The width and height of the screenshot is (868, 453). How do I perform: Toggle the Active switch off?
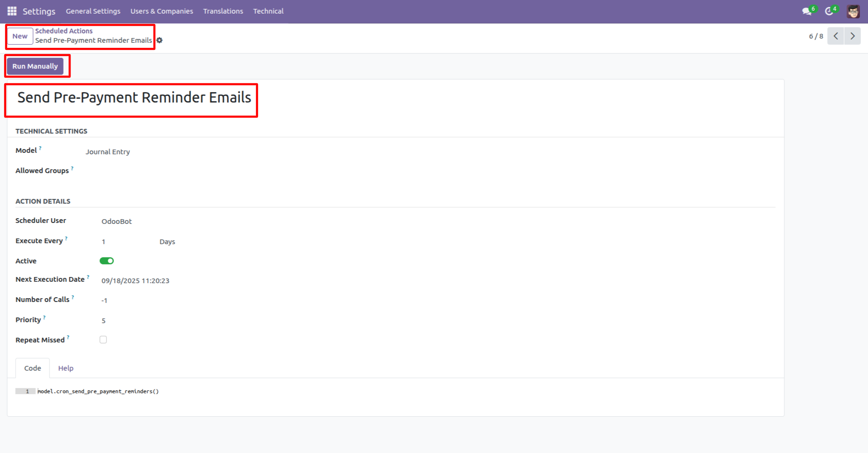[107, 261]
